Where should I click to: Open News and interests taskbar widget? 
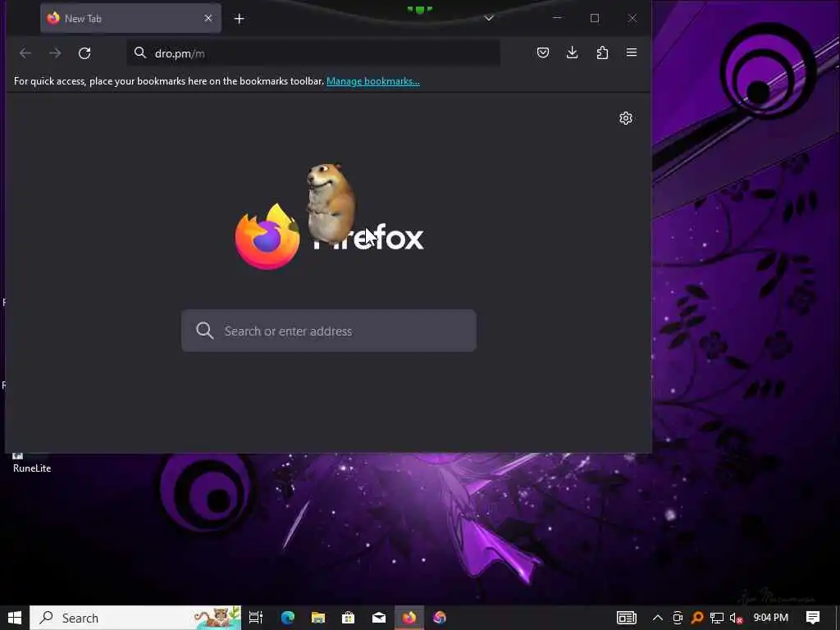coord(626,618)
